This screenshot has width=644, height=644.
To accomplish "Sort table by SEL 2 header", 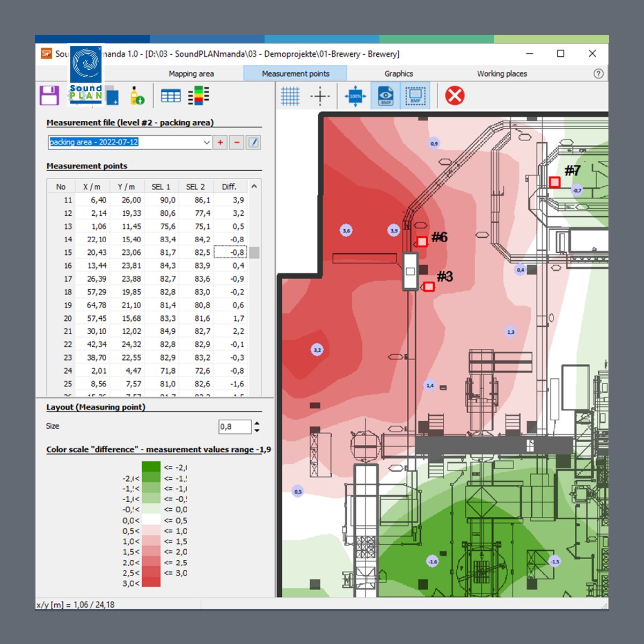I will [195, 187].
